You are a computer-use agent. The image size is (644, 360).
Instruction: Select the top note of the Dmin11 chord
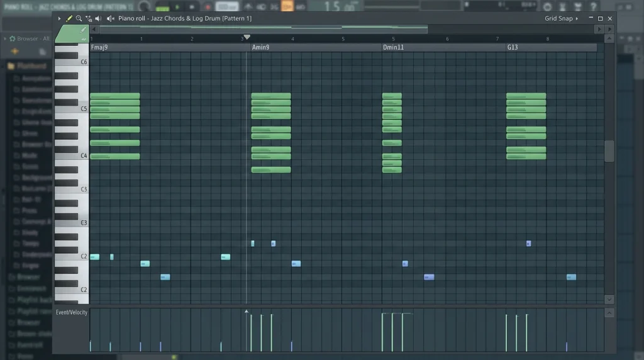coord(392,96)
